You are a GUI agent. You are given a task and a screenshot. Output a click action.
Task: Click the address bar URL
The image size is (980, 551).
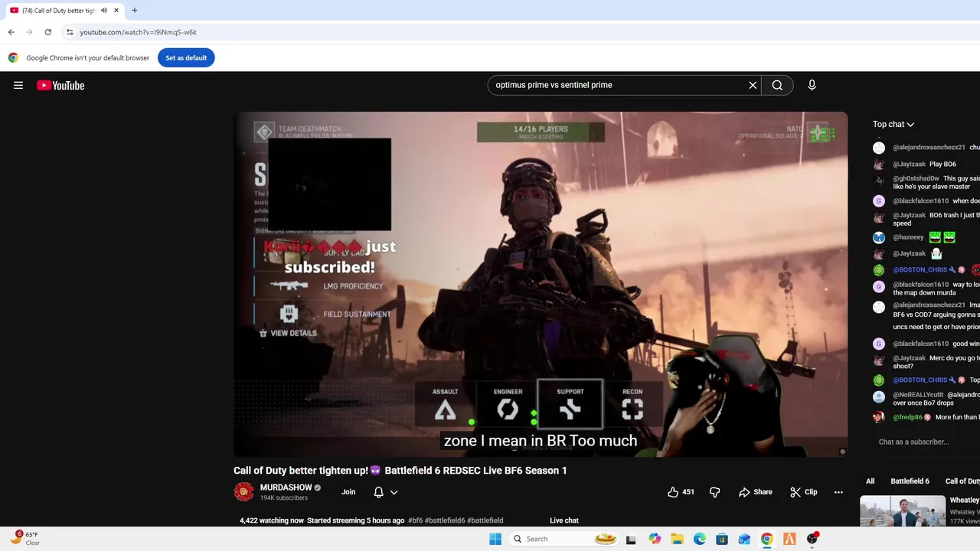pos(138,32)
